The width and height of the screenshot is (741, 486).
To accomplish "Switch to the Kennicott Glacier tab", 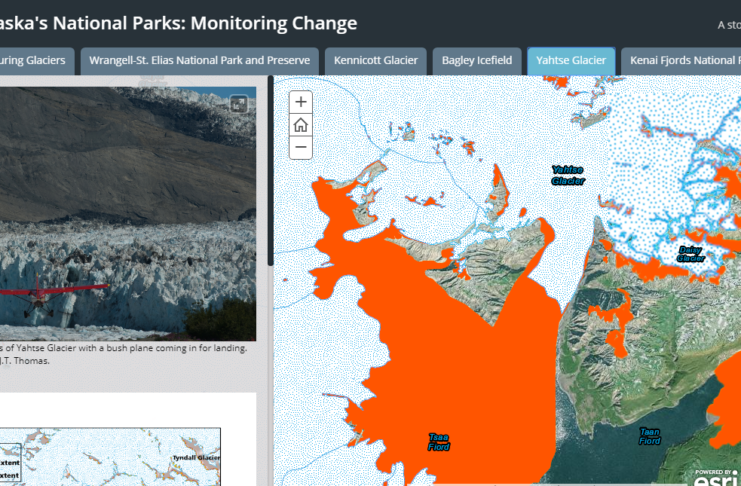I will tap(376, 61).
